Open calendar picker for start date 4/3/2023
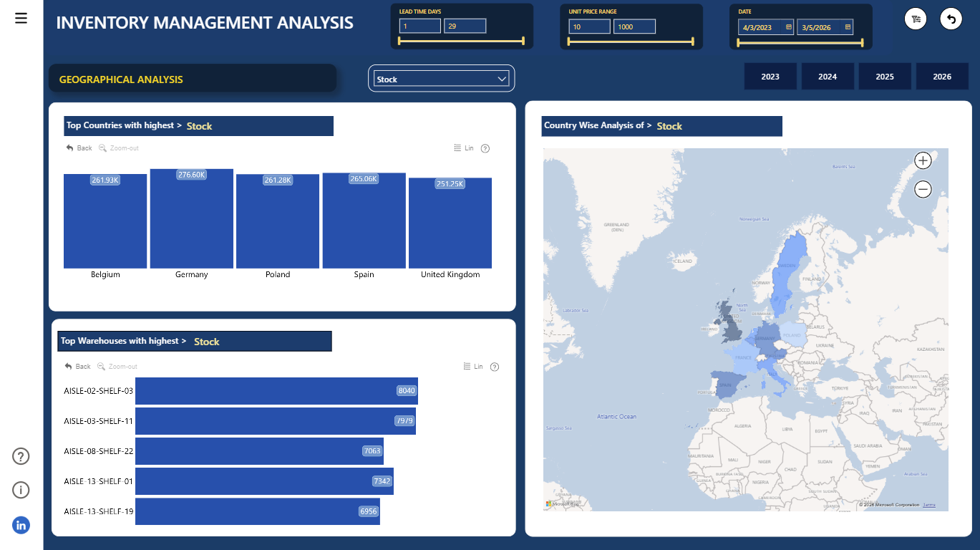Screen dimensions: 980x550 pos(789,26)
